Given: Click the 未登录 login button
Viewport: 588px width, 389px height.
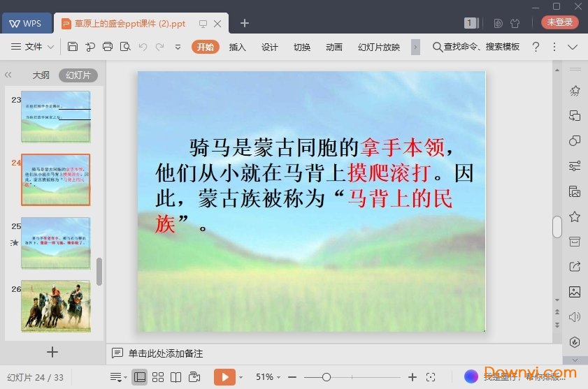Looking at the screenshot, I should (x=559, y=22).
